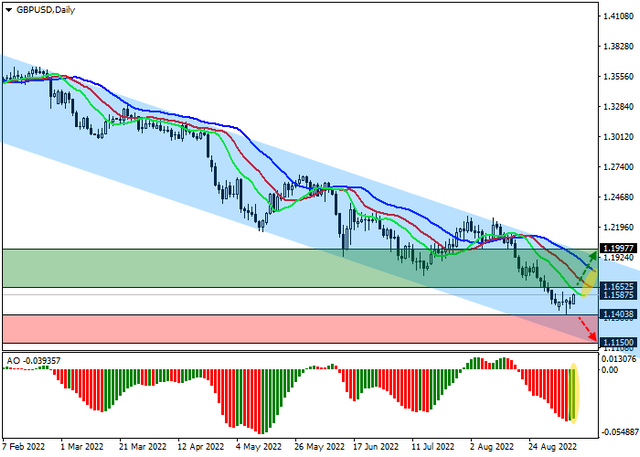This screenshot has width=640, height=457.
Task: Click the 1.24680 price scale value
Action: click(618, 197)
